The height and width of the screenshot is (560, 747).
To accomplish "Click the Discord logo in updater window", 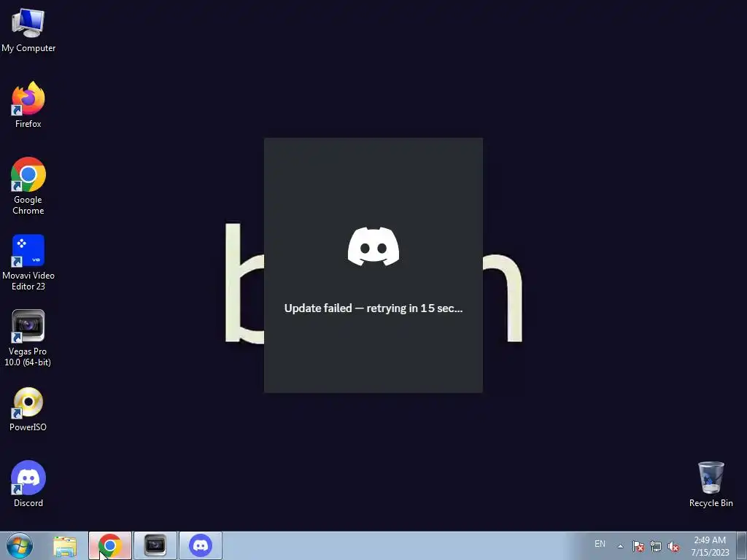I will tap(373, 246).
